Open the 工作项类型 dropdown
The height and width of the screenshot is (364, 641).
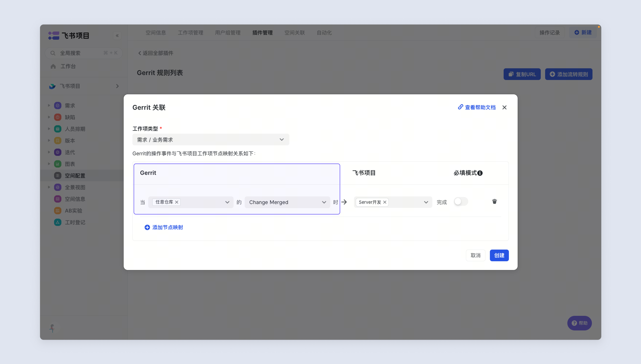[x=211, y=140]
